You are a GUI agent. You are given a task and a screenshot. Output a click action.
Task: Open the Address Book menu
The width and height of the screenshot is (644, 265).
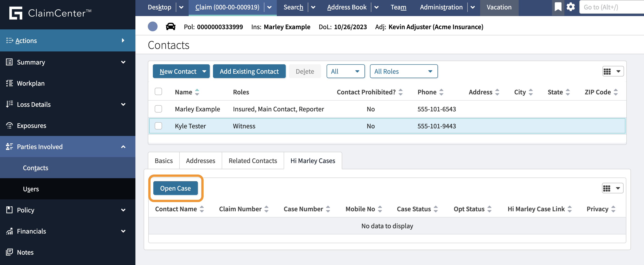click(x=347, y=7)
